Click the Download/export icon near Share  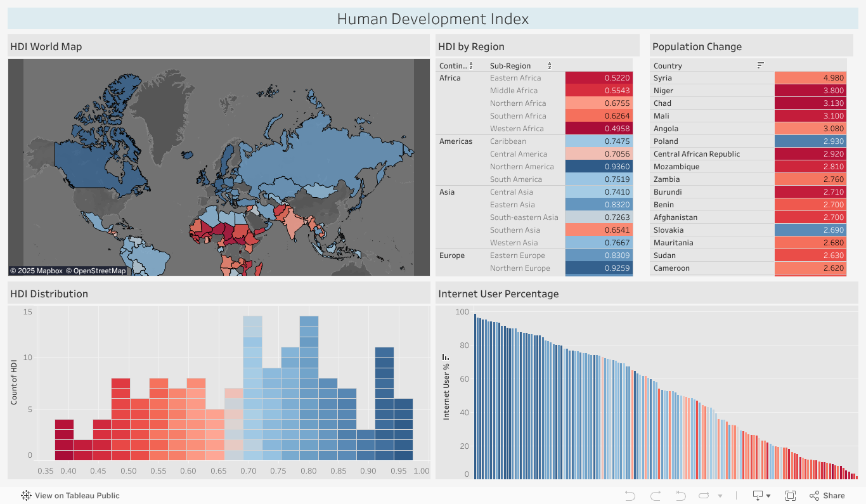(757, 495)
